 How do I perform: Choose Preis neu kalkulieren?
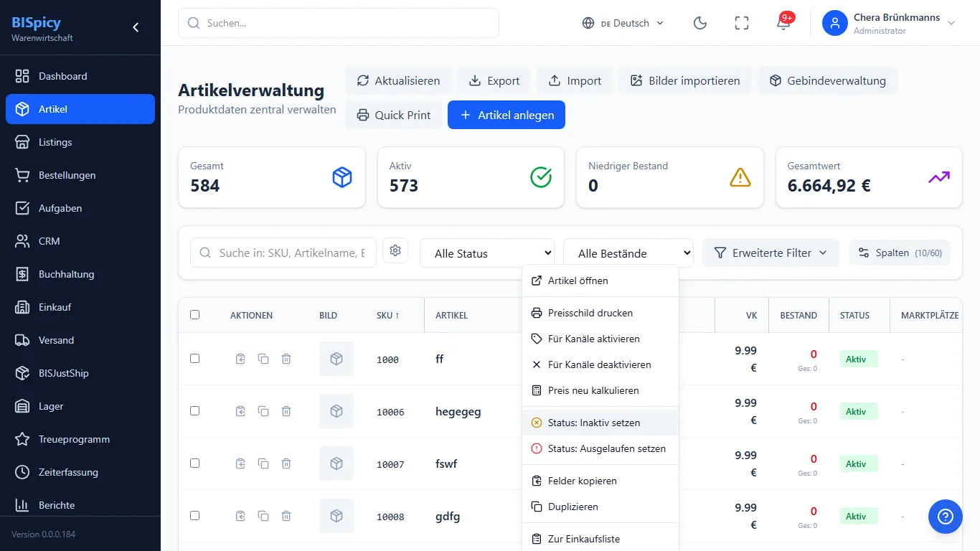(600, 390)
